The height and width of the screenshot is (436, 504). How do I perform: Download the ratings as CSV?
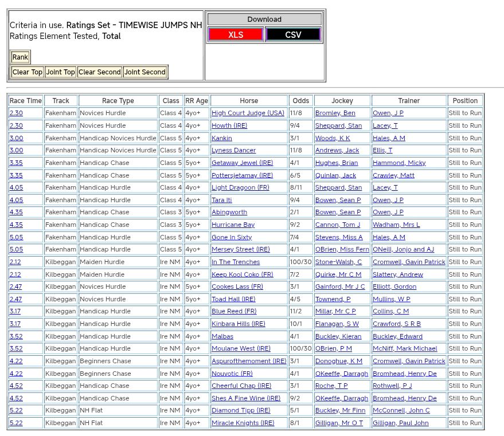(292, 35)
